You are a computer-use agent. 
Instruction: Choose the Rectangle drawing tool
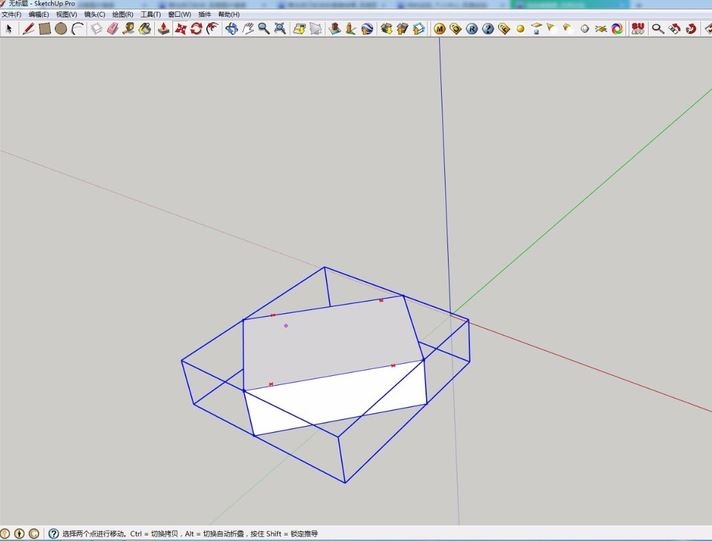44,29
